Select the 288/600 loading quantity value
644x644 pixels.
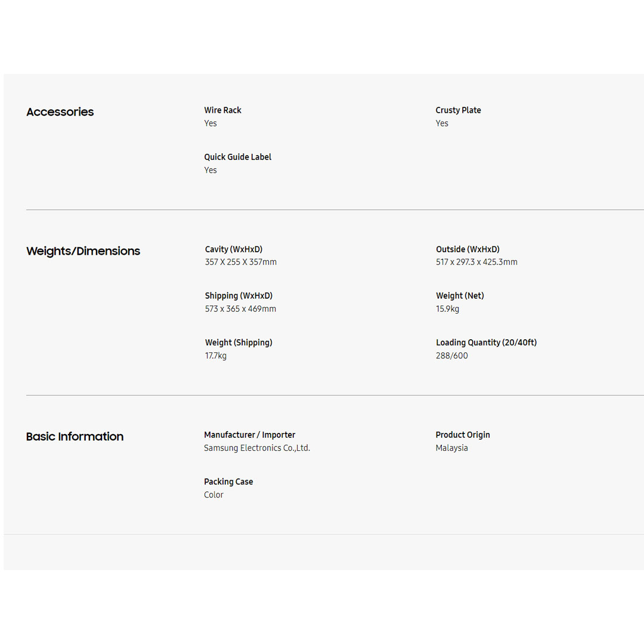point(452,356)
